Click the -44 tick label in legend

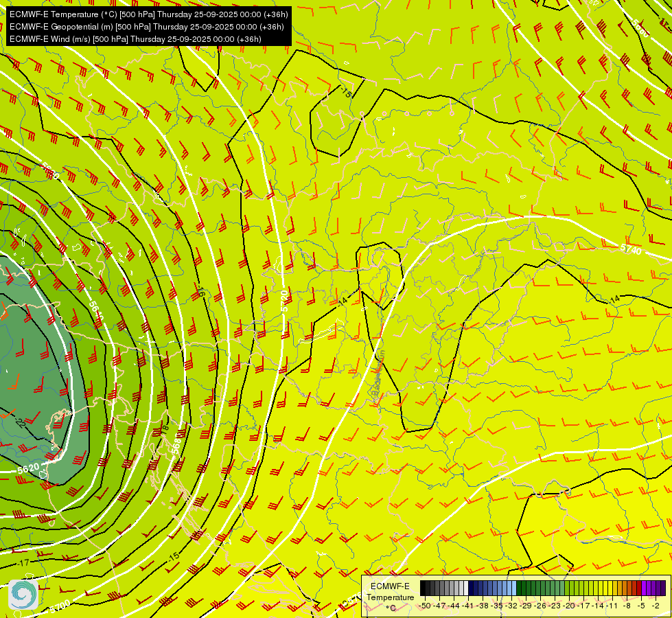point(454,606)
